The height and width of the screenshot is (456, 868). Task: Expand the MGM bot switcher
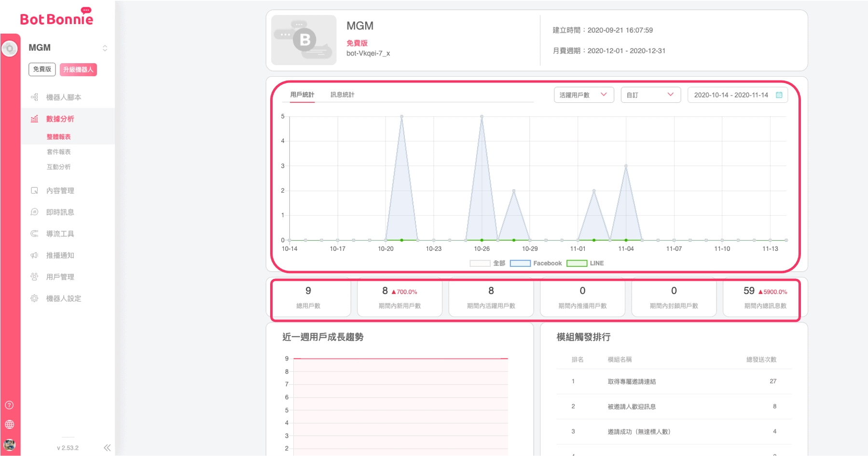click(105, 48)
